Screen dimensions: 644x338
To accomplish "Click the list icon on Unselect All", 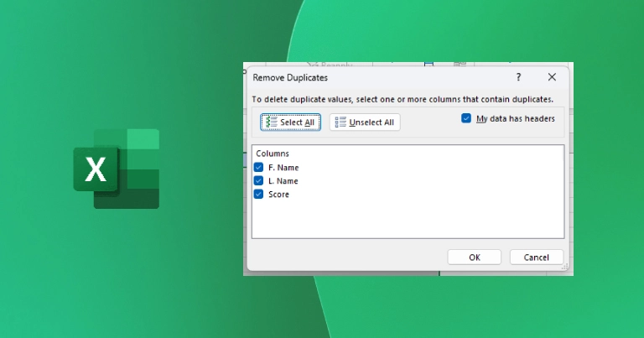I will (340, 122).
